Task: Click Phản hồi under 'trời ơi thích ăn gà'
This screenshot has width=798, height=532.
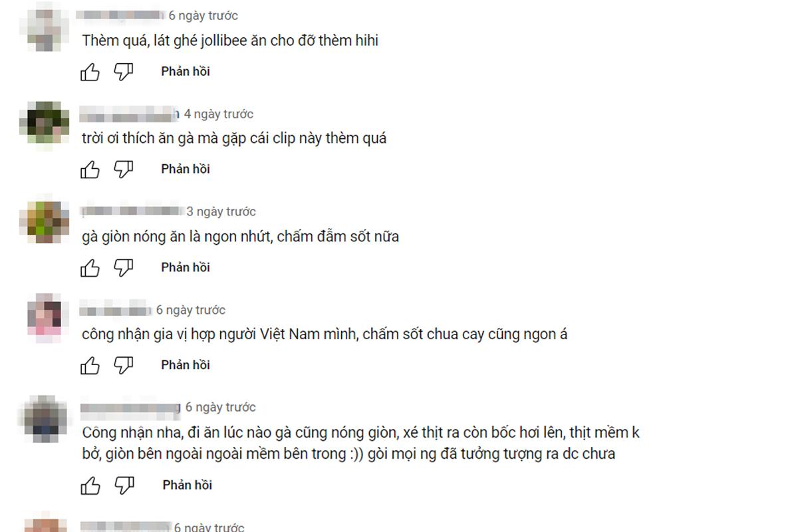Action: coord(186,169)
